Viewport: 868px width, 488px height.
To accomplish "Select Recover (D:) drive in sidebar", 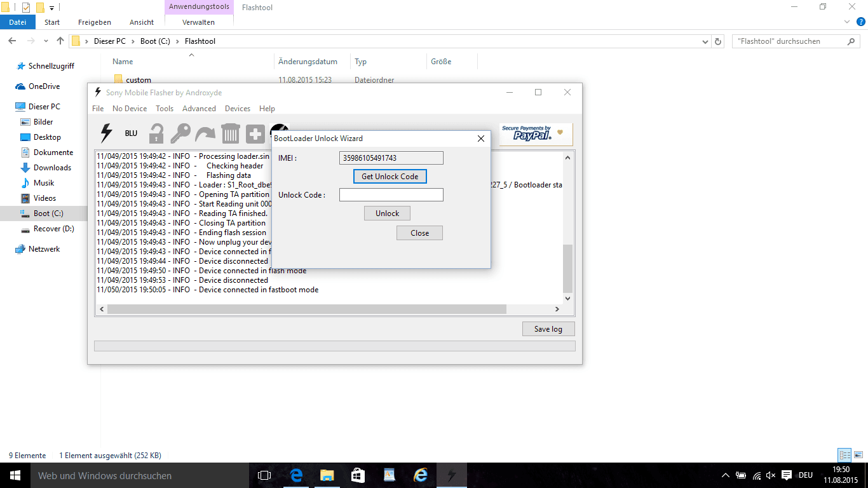I will point(53,229).
